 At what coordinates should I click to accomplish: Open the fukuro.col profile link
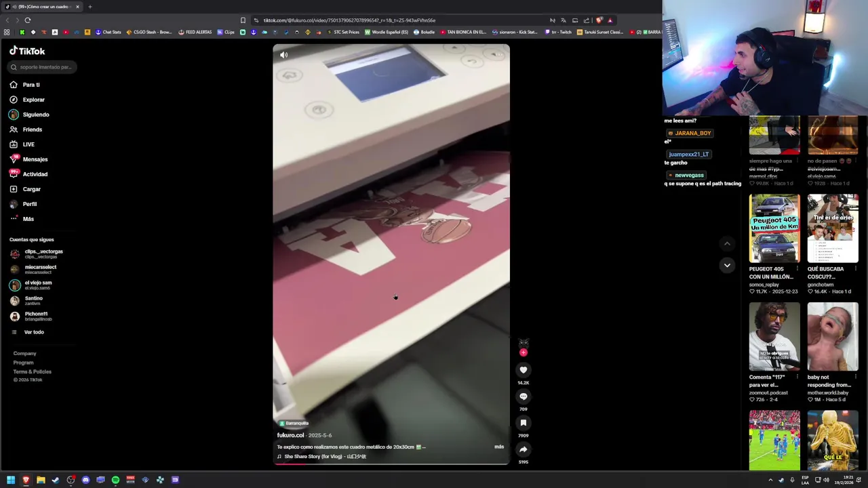tap(290, 435)
